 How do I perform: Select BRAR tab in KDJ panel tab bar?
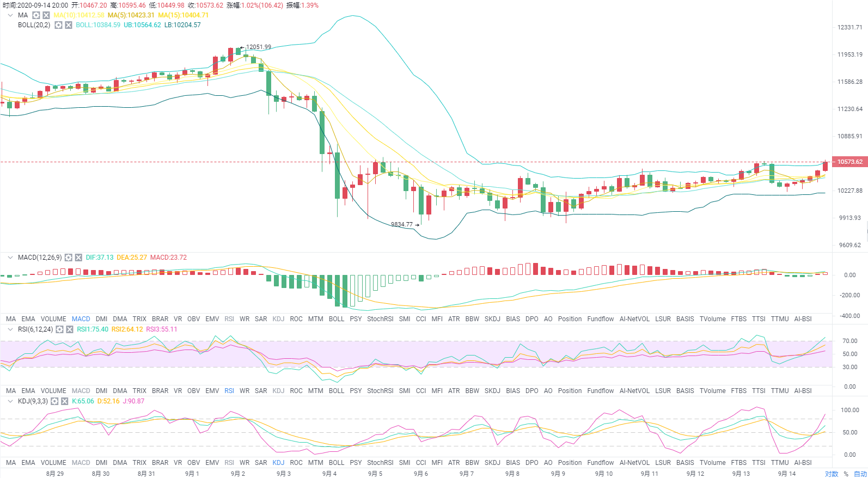click(160, 463)
